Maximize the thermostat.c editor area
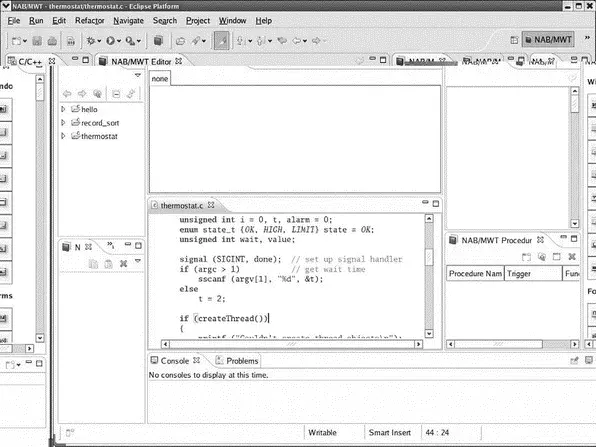 point(436,204)
